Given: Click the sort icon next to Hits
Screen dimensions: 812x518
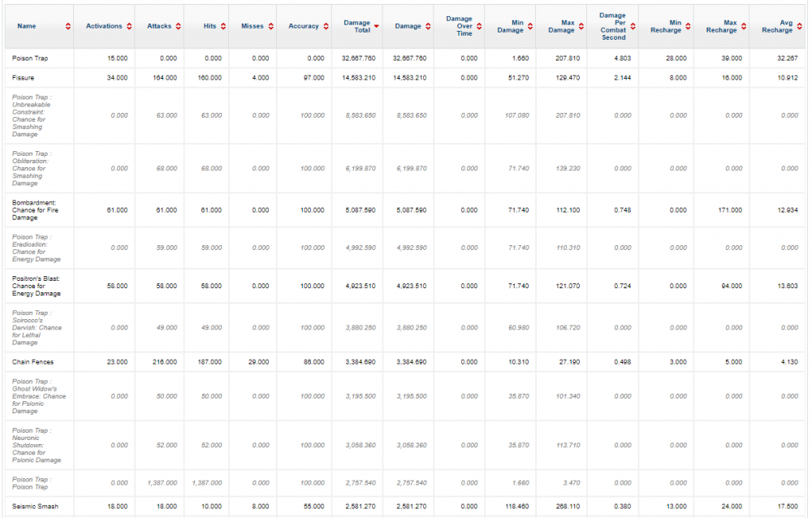Looking at the screenshot, I should coord(222,27).
